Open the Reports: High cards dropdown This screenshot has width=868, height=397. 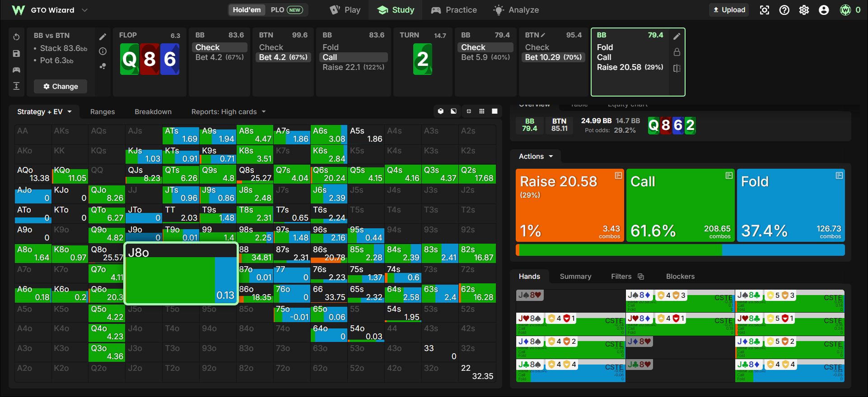click(229, 112)
